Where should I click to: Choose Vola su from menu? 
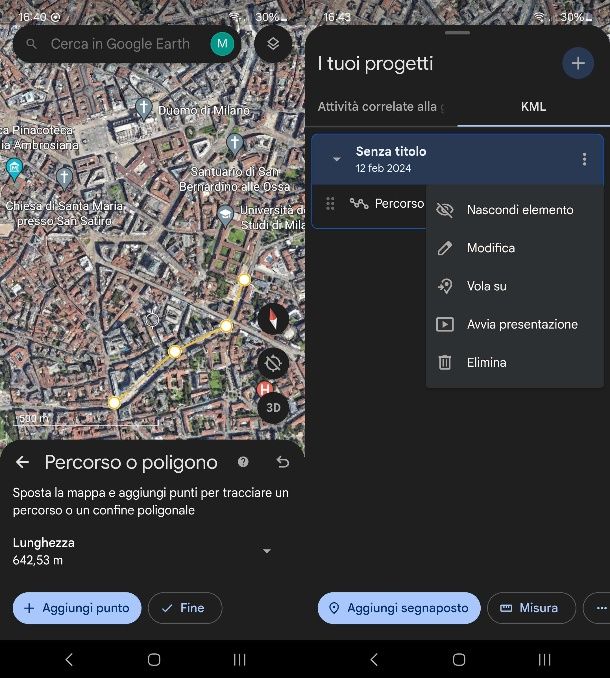tap(514, 286)
